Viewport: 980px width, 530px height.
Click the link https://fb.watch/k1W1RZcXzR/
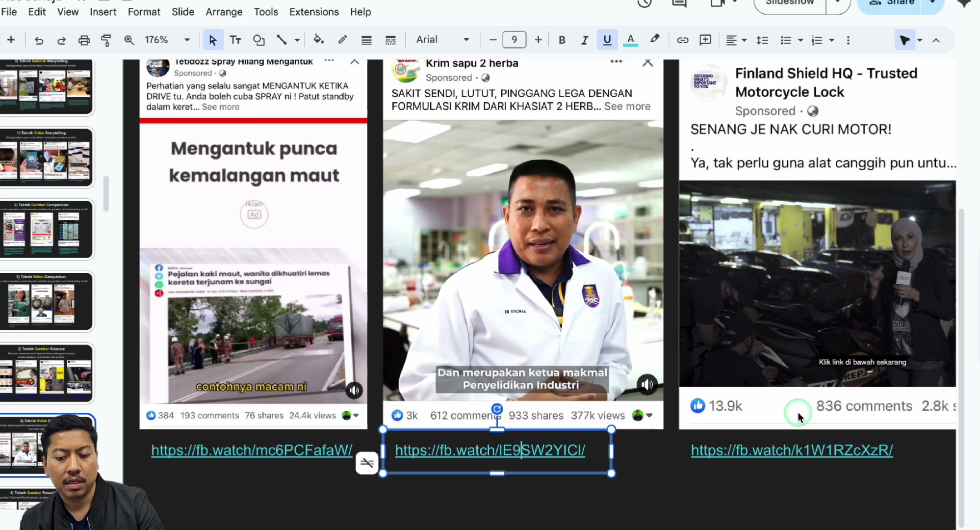point(792,450)
